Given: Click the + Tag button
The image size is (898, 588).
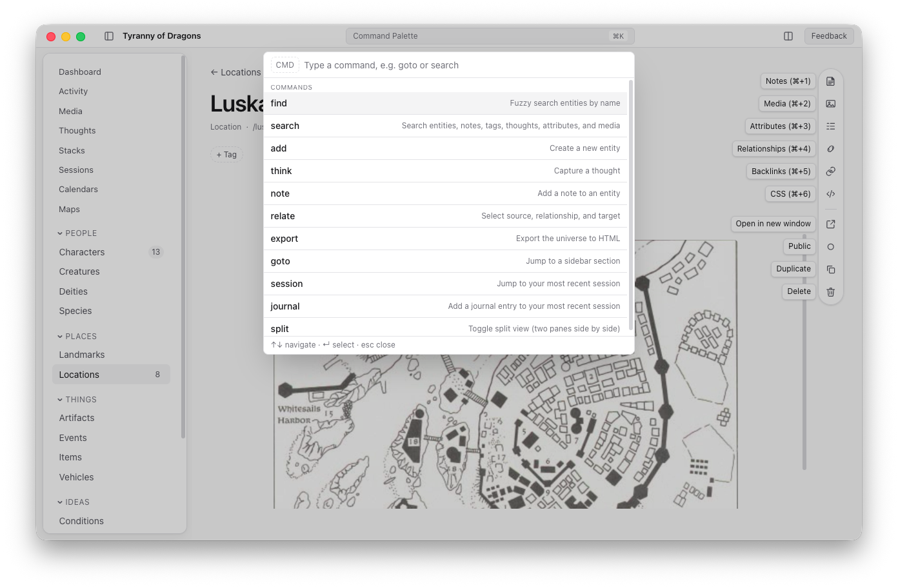Looking at the screenshot, I should pyautogui.click(x=226, y=155).
